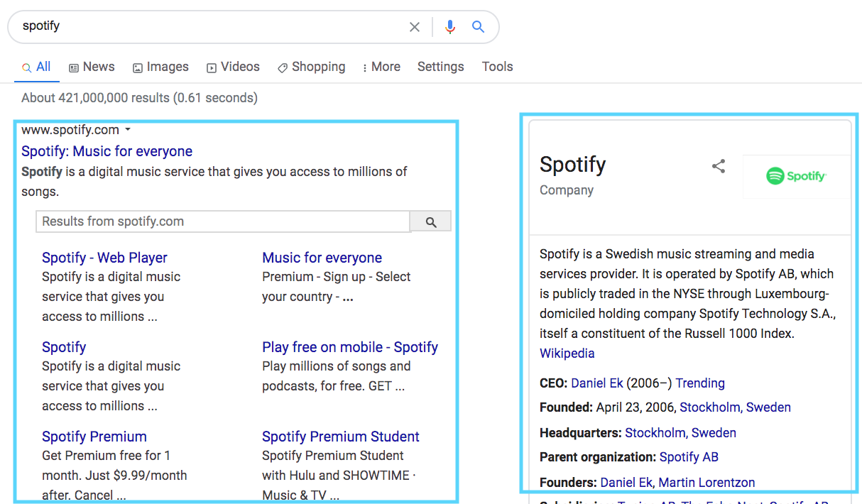Follow the Wikipedia link in the panel
This screenshot has height=504, width=862.
coord(567,354)
